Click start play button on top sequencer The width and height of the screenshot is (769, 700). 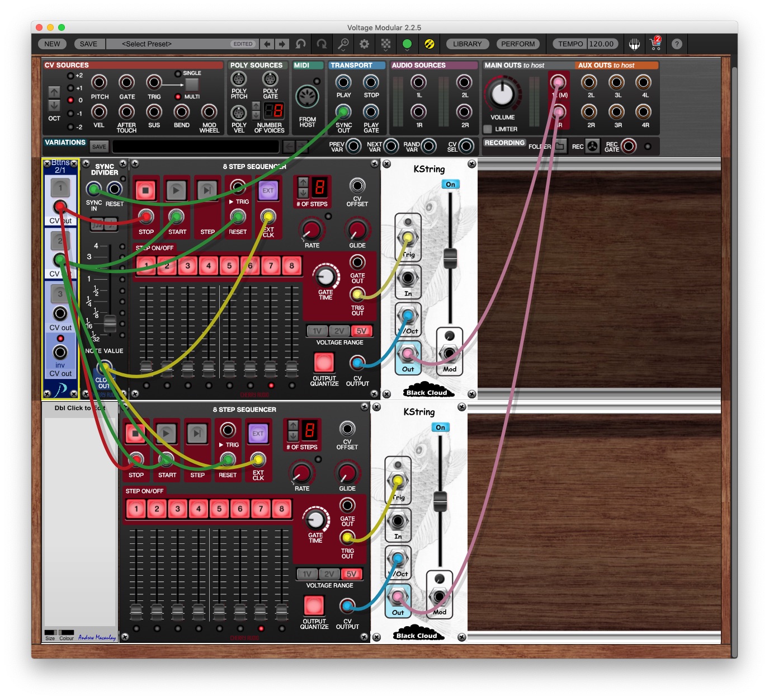click(x=176, y=190)
